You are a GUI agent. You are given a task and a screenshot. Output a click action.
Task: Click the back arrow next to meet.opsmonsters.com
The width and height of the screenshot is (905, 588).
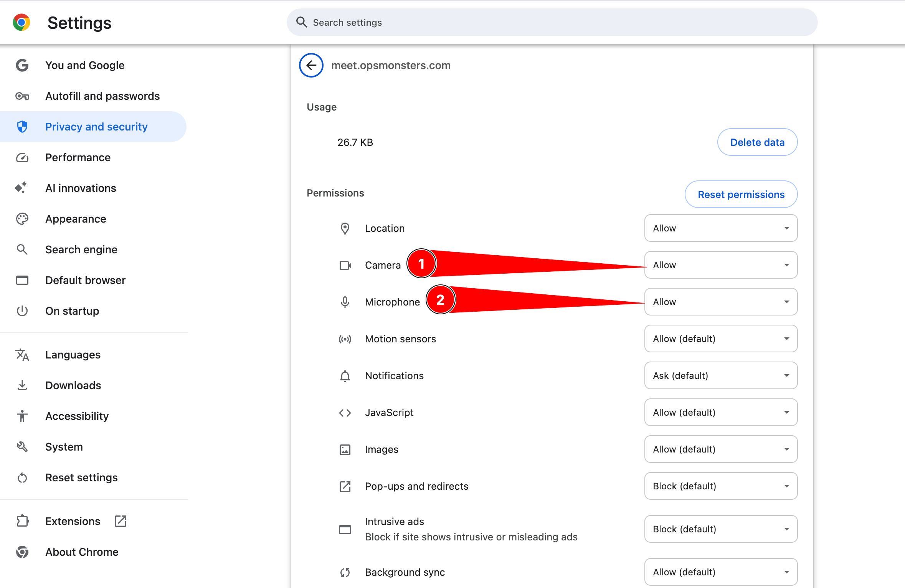point(311,65)
